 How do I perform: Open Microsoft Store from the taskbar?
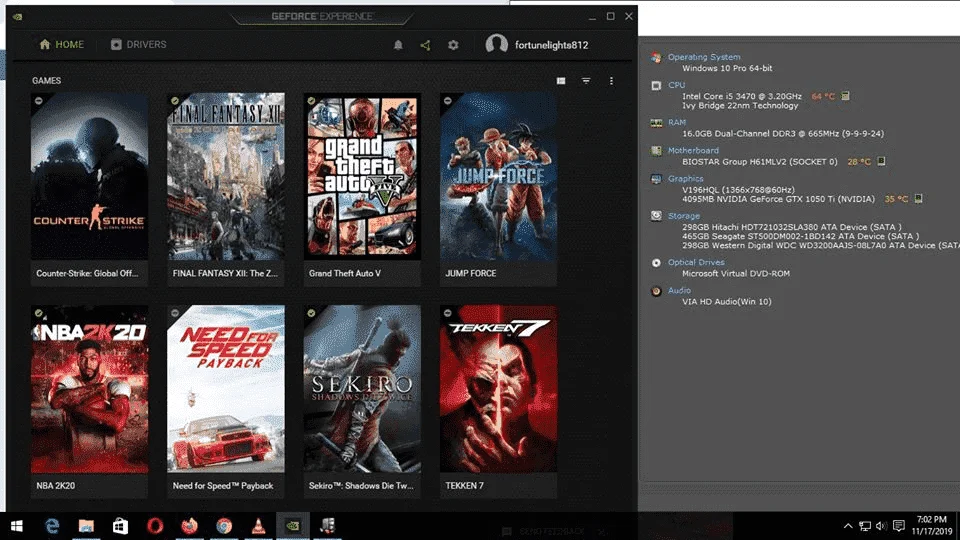pyautogui.click(x=121, y=526)
